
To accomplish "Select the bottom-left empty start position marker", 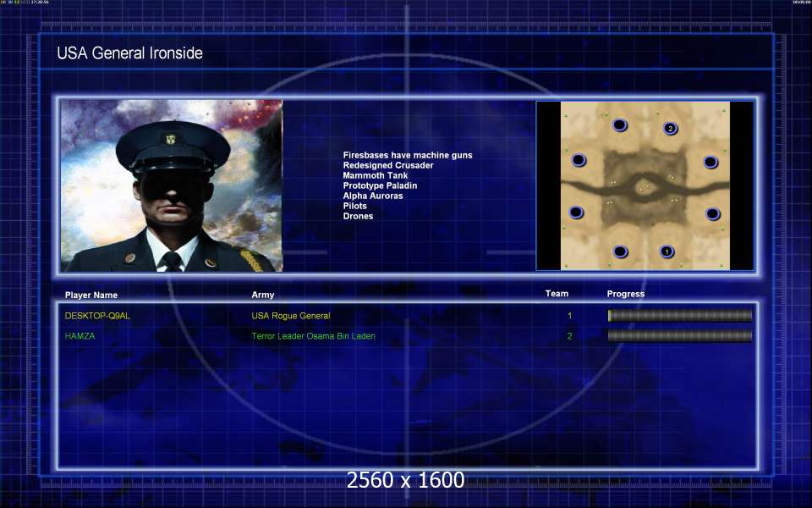I will pos(620,252).
